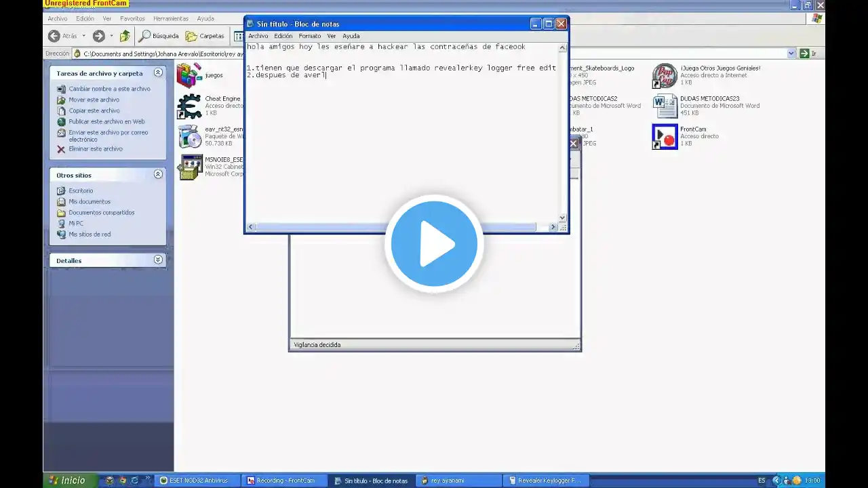The width and height of the screenshot is (868, 488).
Task: Select the eav_nt32 installer package icon
Action: tap(189, 136)
